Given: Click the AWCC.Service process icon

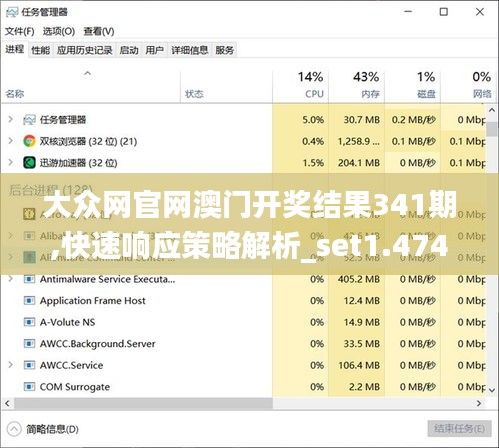Looking at the screenshot, I should (29, 365).
